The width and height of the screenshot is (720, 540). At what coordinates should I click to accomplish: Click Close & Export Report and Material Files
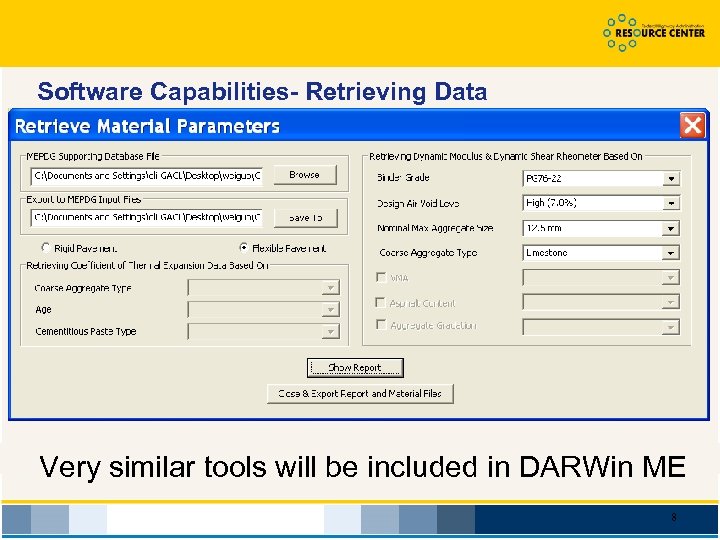[360, 394]
